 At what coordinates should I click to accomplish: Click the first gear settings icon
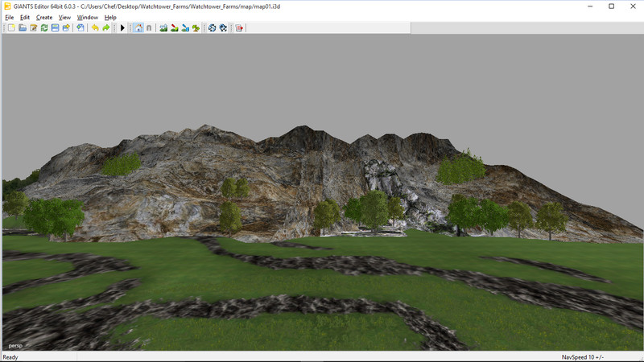coord(213,28)
